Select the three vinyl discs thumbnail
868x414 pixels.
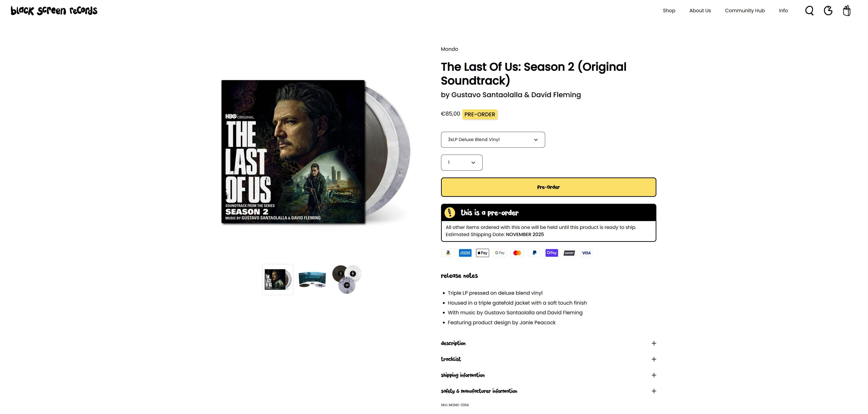347,280
